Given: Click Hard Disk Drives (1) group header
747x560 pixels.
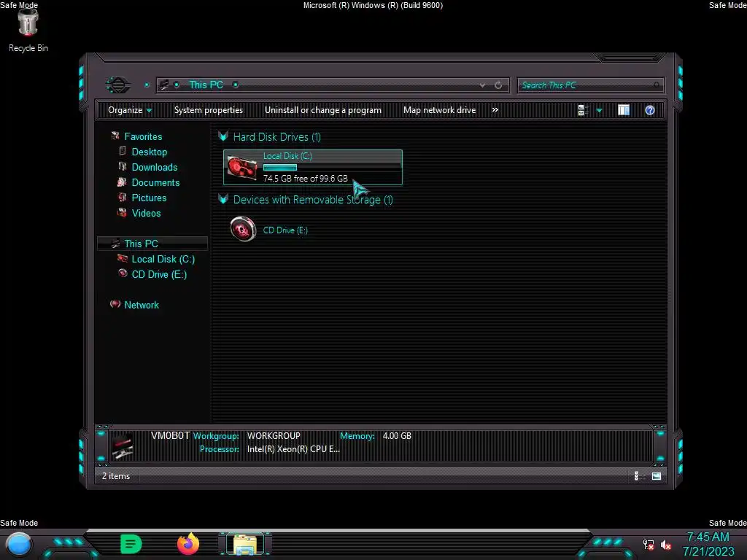Looking at the screenshot, I should coord(276,137).
